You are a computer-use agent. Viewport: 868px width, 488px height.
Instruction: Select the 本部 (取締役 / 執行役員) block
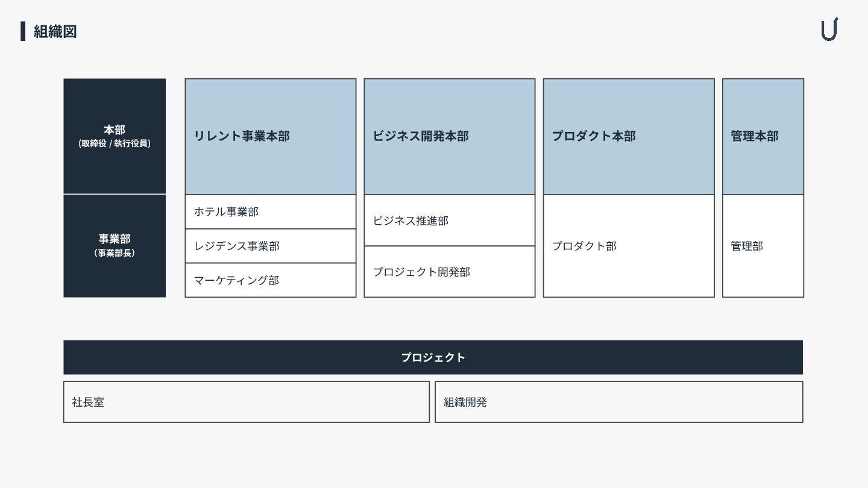(x=115, y=136)
